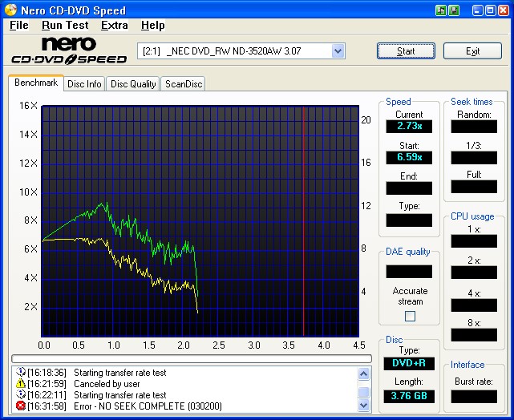Click the red error icon at 16:31:58

click(21, 406)
